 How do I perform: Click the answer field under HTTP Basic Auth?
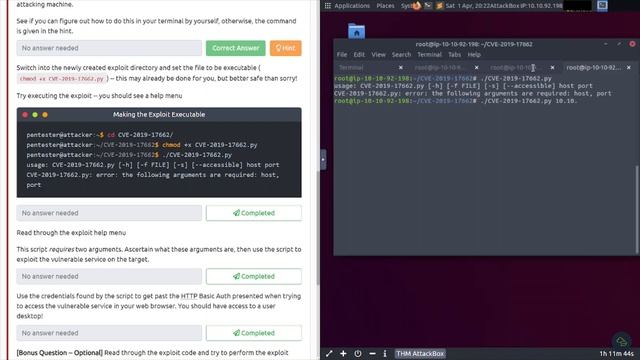click(109, 333)
